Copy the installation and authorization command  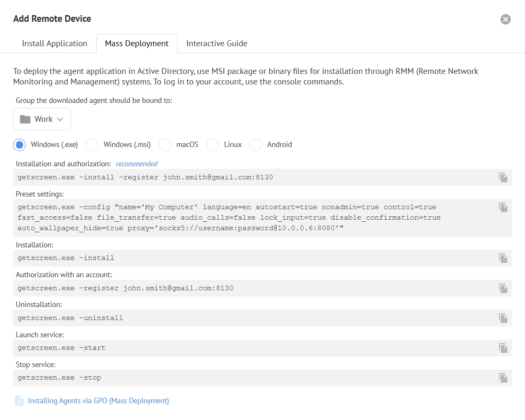click(503, 177)
